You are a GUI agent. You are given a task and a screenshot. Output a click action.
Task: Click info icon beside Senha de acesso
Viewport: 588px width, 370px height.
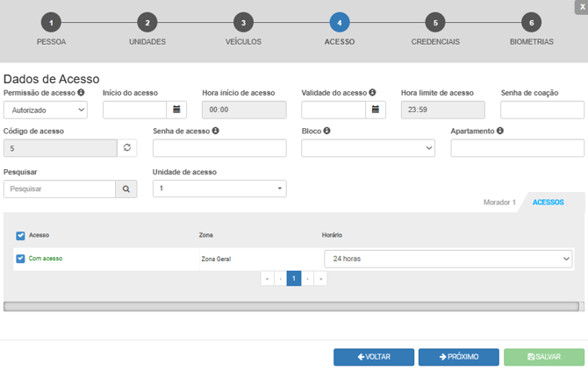pos(215,131)
